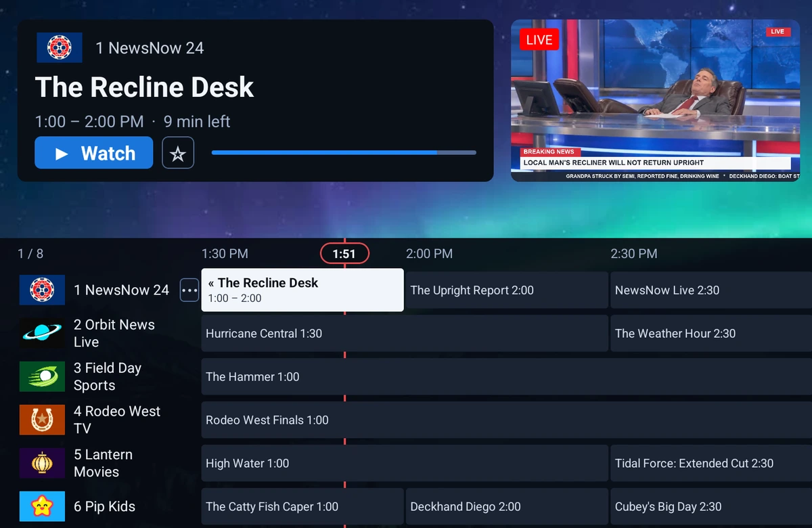This screenshot has height=528, width=812.
Task: Select Hurricane Central 1:30 program
Action: tap(405, 334)
